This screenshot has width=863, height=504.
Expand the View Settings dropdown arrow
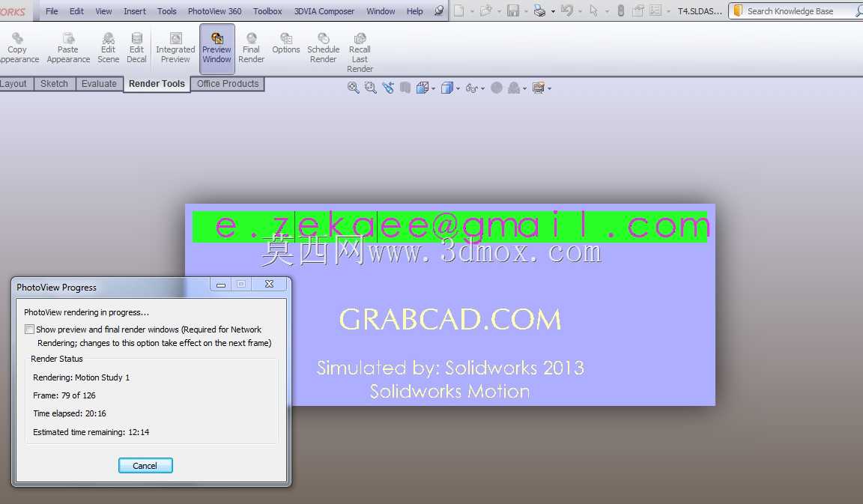(x=549, y=88)
